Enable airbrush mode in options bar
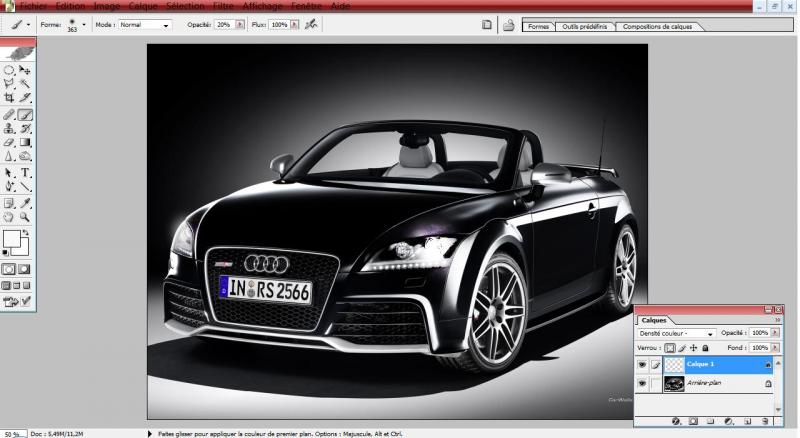The image size is (800, 438). [x=311, y=24]
